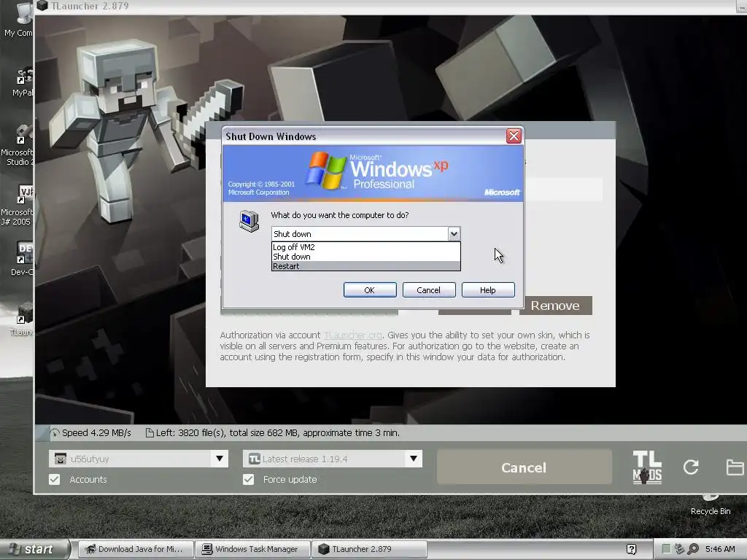Select the MyPal desktop shortcut
The width and height of the screenshot is (747, 560).
pos(22,82)
